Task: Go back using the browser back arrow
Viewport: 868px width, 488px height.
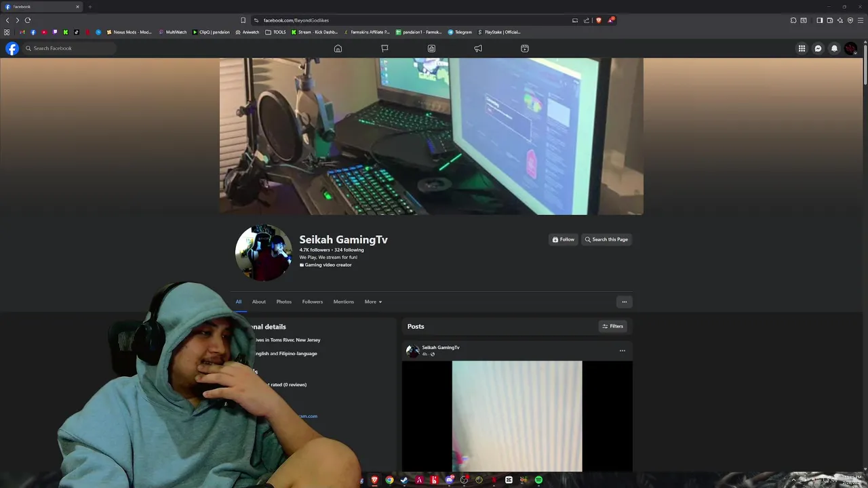Action: pyautogui.click(x=7, y=20)
